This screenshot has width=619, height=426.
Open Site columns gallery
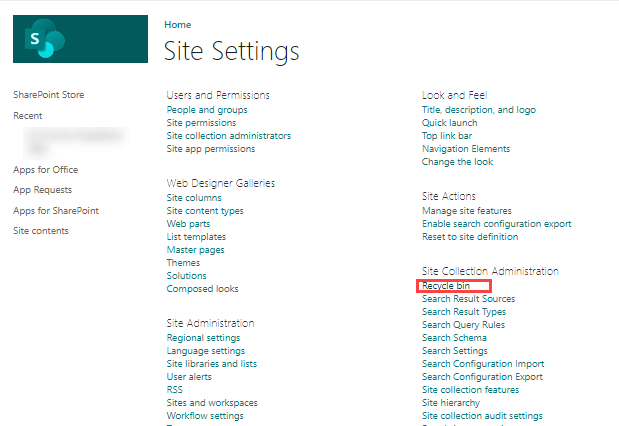pyautogui.click(x=194, y=198)
